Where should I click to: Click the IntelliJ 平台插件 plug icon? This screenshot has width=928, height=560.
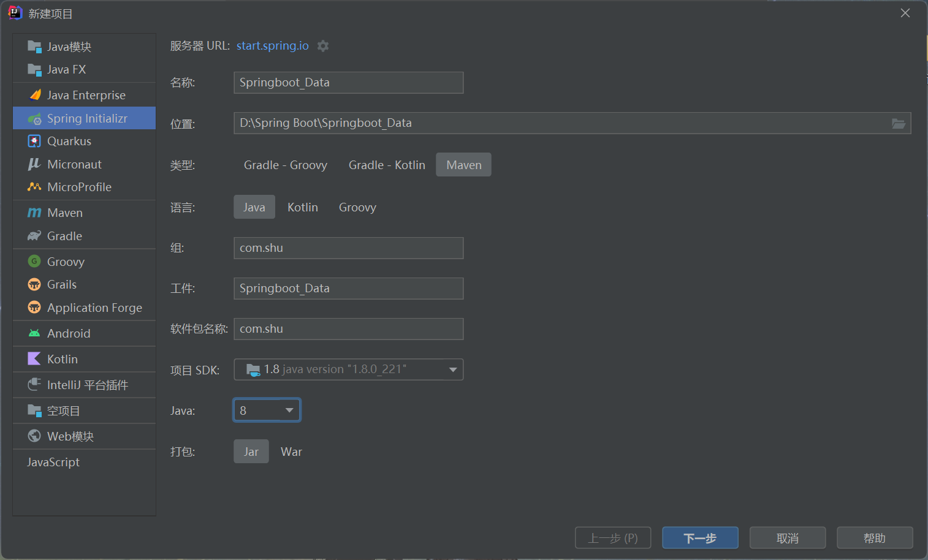(34, 385)
